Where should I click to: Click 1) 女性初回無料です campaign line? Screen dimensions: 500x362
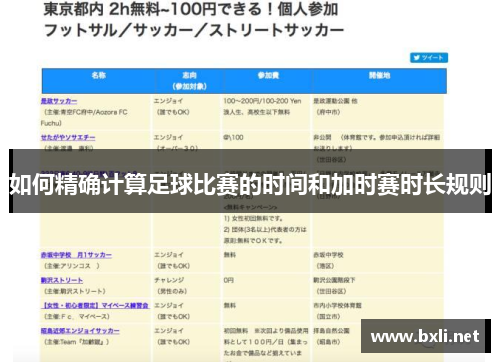pos(254,218)
